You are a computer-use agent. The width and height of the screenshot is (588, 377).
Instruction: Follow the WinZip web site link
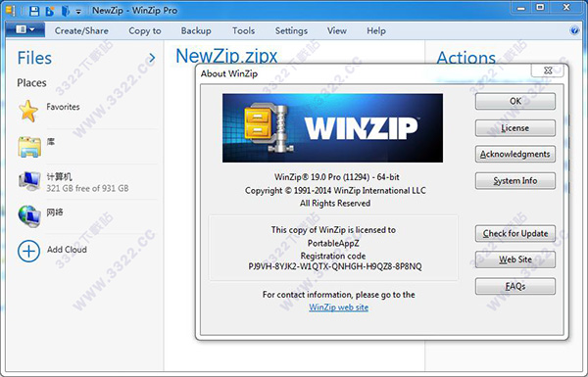point(339,307)
